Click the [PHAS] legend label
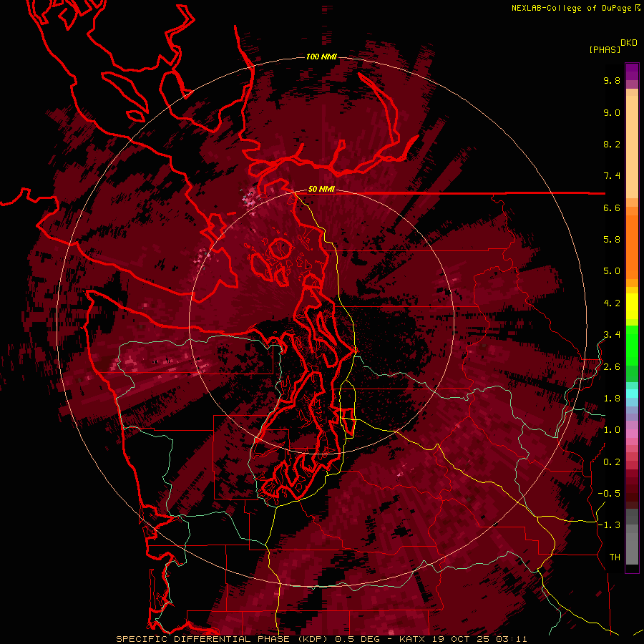This screenshot has height=644, width=644. click(x=605, y=50)
